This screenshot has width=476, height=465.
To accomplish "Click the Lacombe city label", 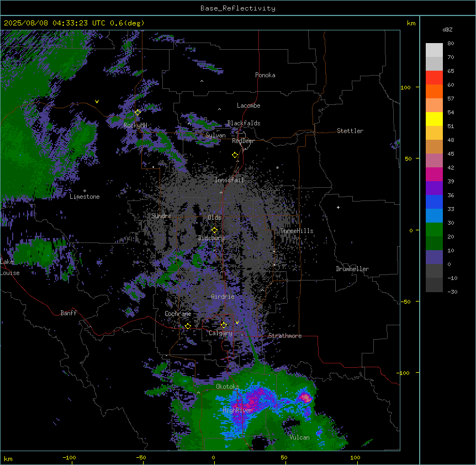I will coord(248,105).
